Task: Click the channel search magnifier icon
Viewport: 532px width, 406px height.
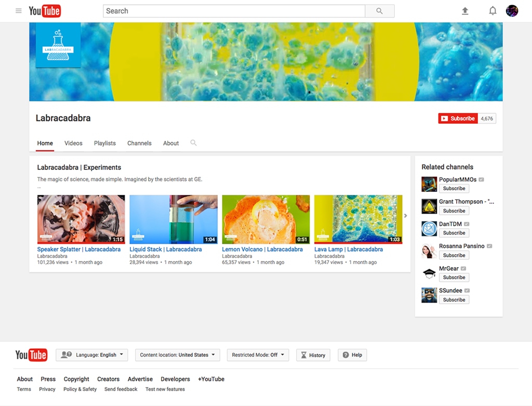Action: 193,142
